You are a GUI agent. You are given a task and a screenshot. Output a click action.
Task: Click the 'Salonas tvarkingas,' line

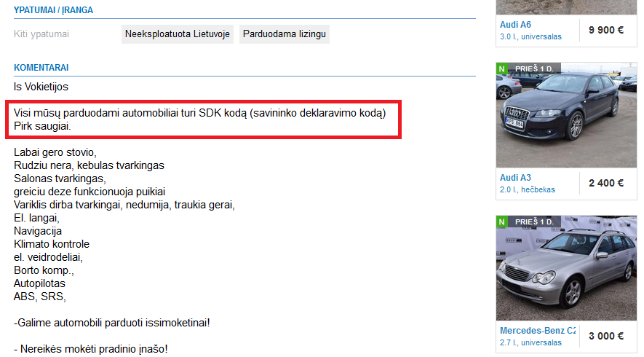click(60, 178)
